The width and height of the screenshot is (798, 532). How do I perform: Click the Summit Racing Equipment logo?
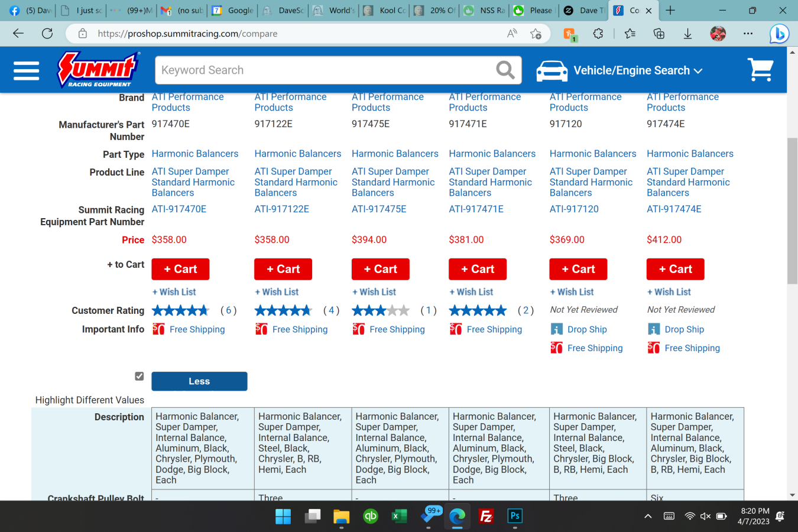tap(98, 70)
